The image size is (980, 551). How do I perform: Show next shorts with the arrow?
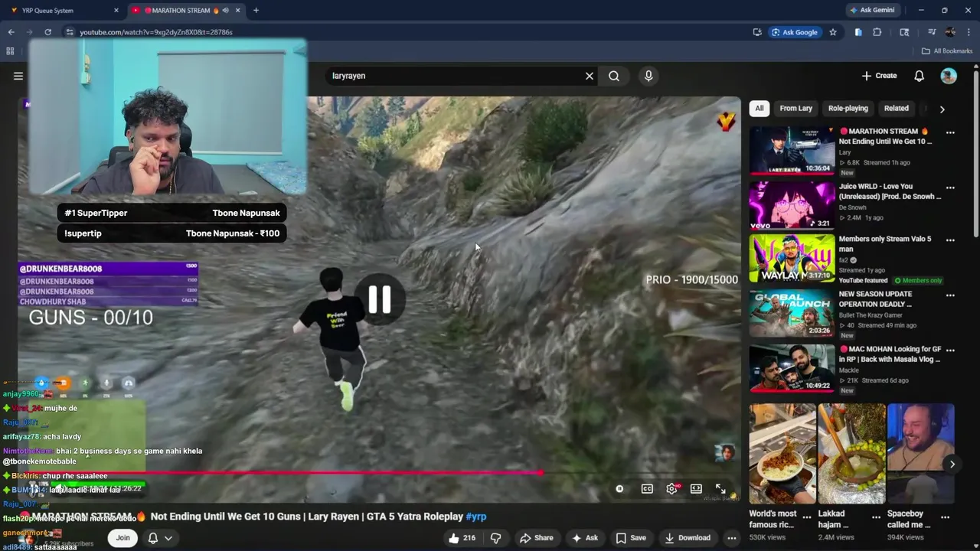pyautogui.click(x=952, y=464)
